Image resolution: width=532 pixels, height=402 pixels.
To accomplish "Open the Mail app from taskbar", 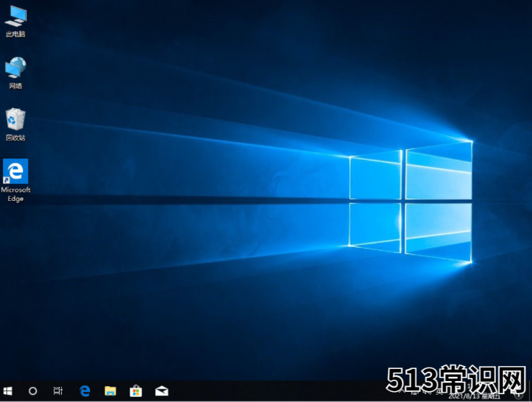I will [x=162, y=391].
